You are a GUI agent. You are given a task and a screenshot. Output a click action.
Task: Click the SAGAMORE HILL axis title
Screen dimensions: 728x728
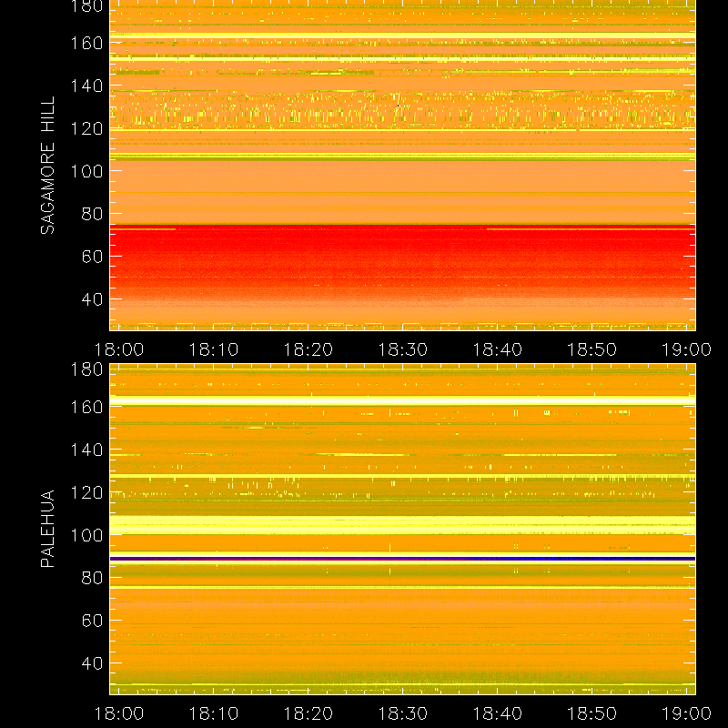[x=47, y=166]
